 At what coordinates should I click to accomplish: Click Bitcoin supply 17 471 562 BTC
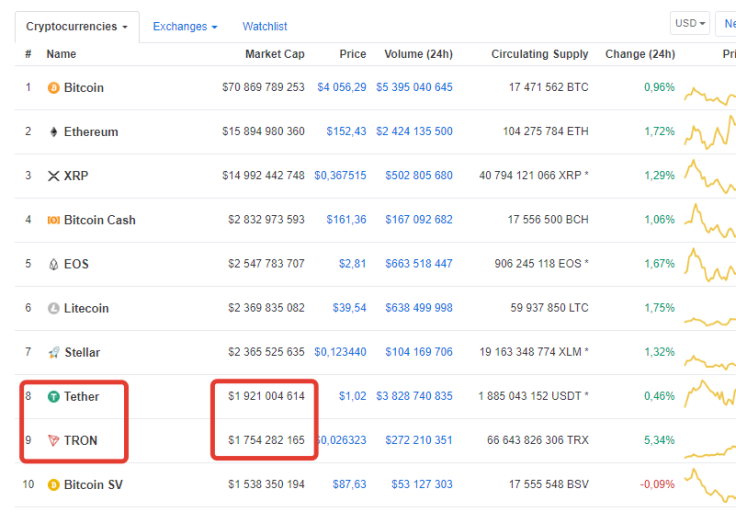point(549,87)
